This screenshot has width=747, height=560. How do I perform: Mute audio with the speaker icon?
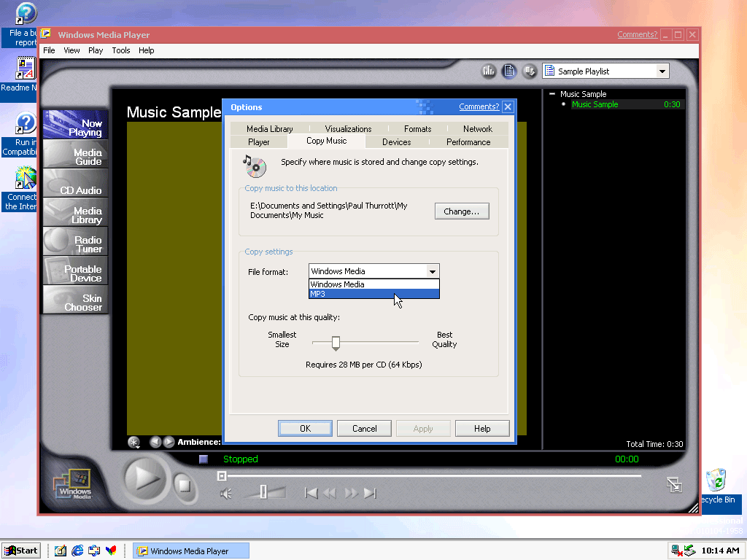click(x=226, y=494)
